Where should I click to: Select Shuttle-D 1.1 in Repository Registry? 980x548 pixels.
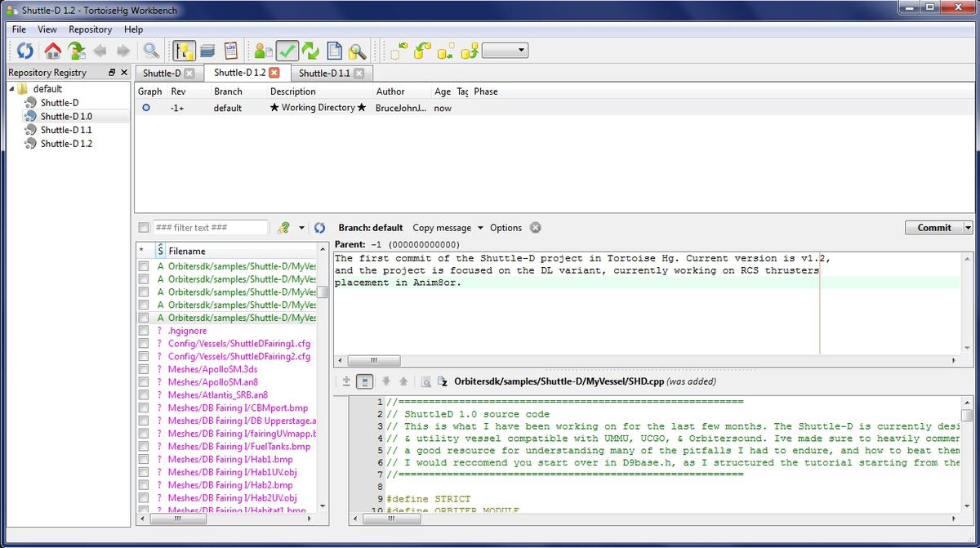click(x=65, y=130)
